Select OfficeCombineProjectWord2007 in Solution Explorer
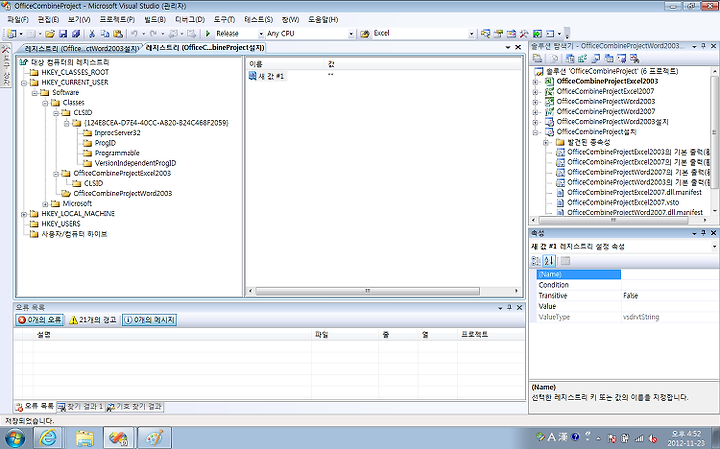720x449 pixels. pos(606,112)
